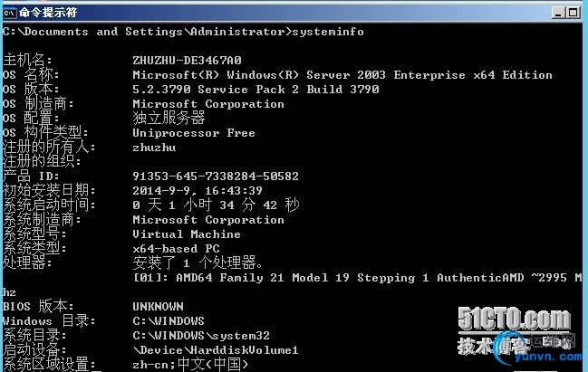Viewport: 588px width, 372px height.
Task: Click the 51CTO.com watermark logo
Action: click(x=514, y=319)
